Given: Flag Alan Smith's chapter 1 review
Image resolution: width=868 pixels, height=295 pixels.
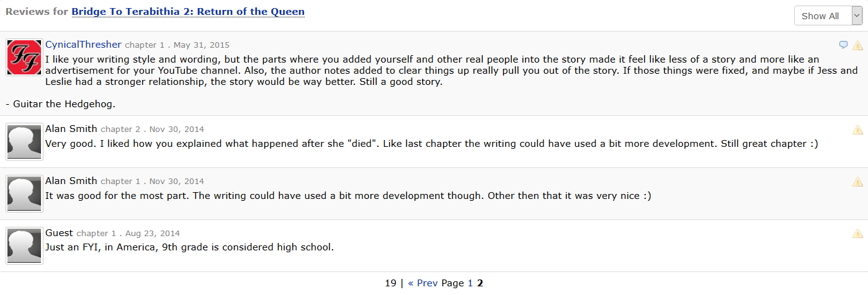Looking at the screenshot, I should click(x=857, y=182).
